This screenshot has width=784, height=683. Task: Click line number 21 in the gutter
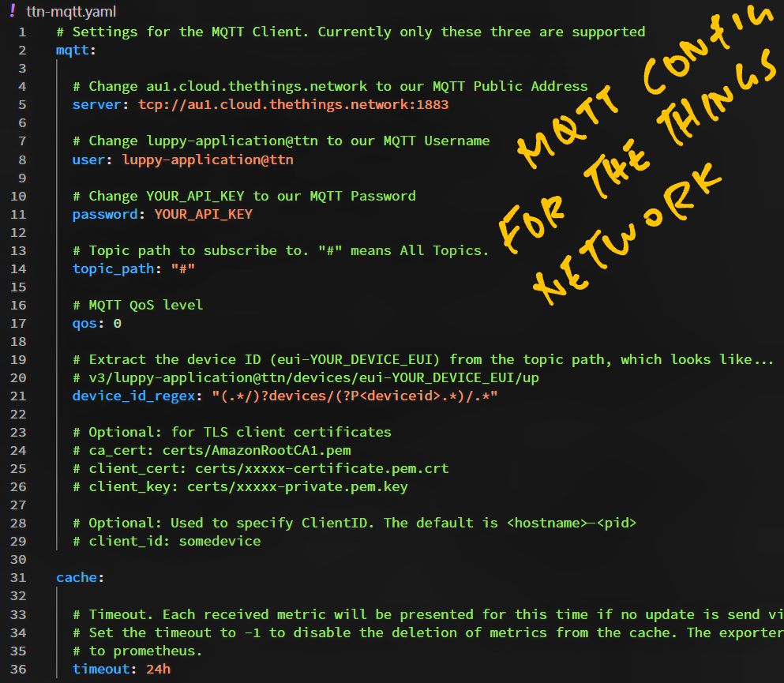[18, 396]
